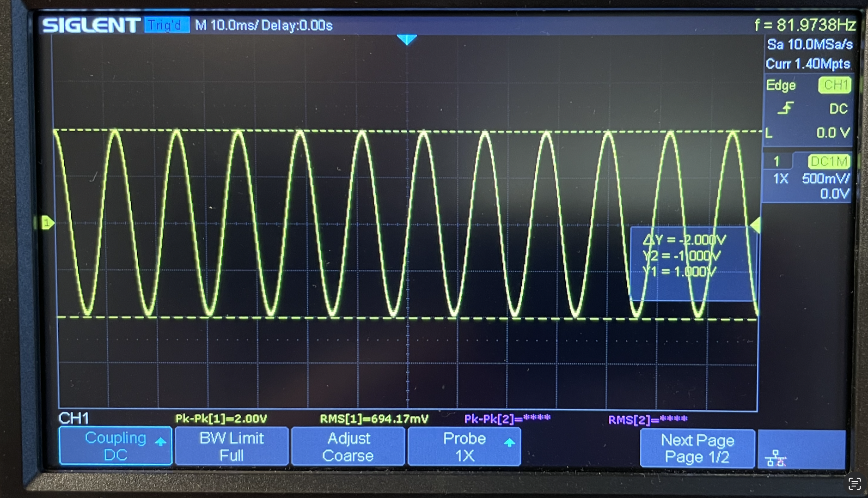Screen dimensions: 868x498
Task: Click the blue trigger position marker triangle
Action: 407,40
